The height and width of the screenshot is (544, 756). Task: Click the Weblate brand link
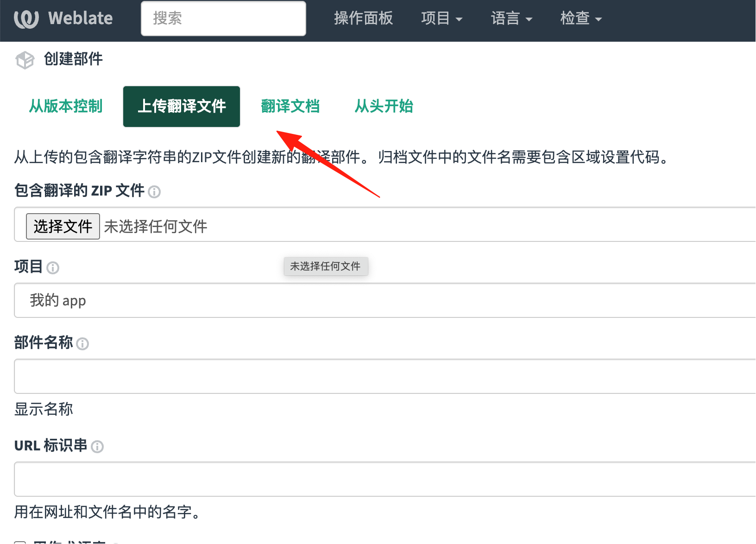click(x=63, y=19)
